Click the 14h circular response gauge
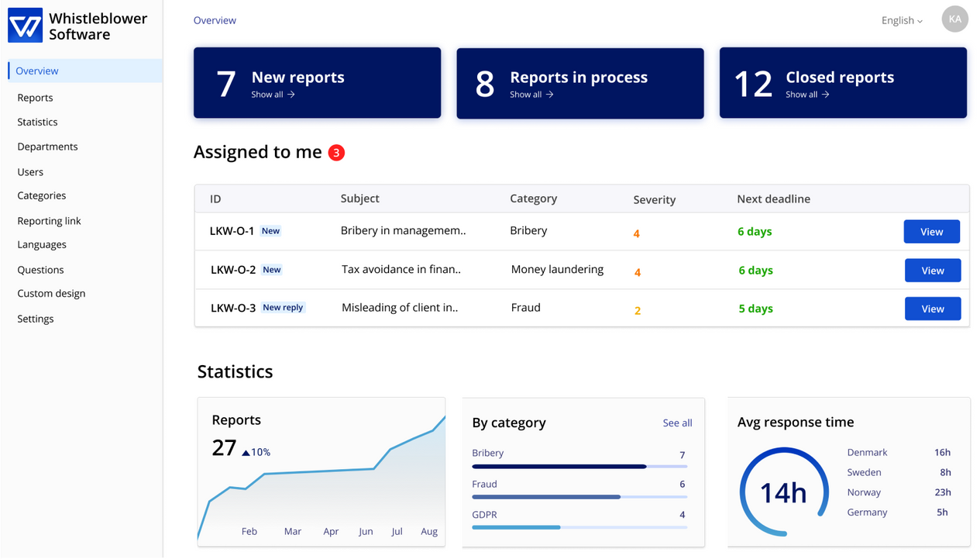Viewport: 980px width, 559px height. click(x=783, y=492)
